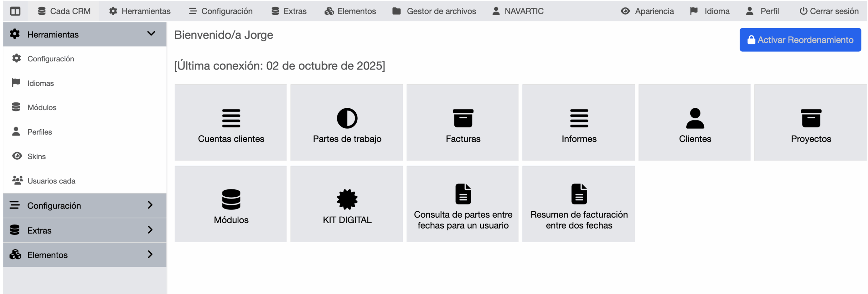Select Usuarios cada in the sidebar

coord(51,181)
